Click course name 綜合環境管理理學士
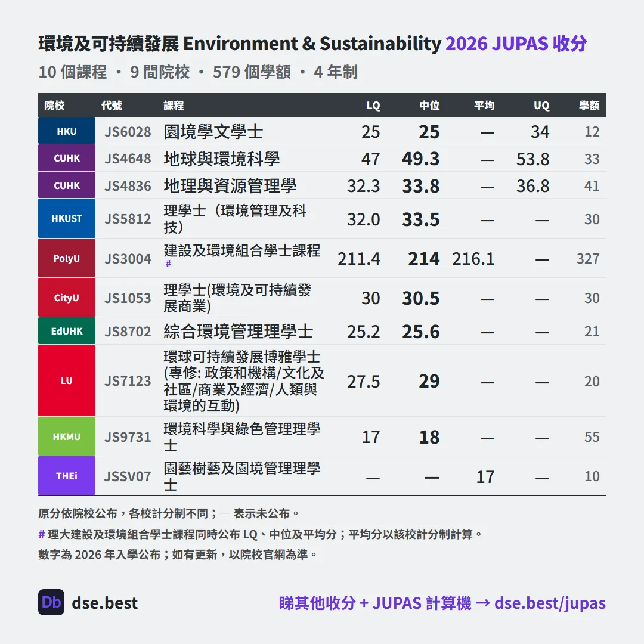 pos(238,332)
